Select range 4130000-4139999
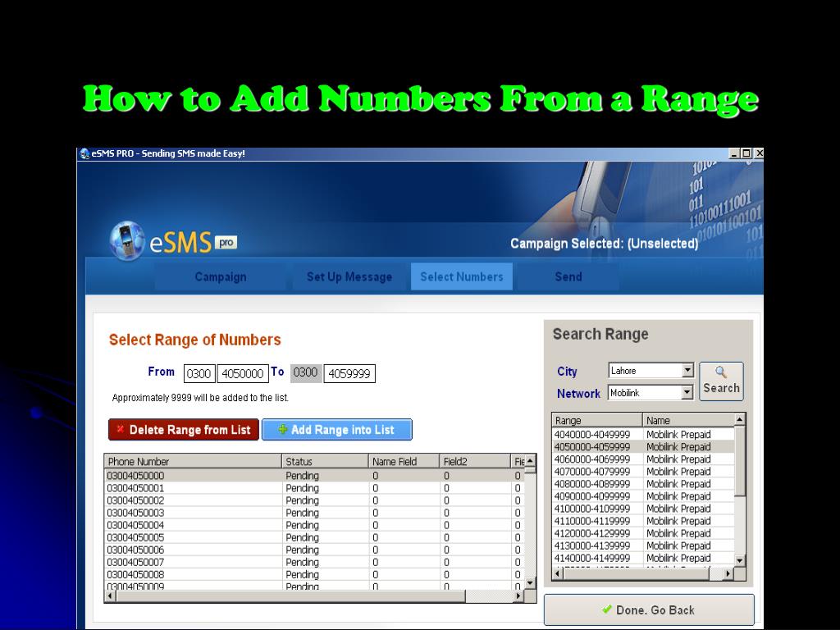Viewport: 840px width, 630px height. (643, 546)
